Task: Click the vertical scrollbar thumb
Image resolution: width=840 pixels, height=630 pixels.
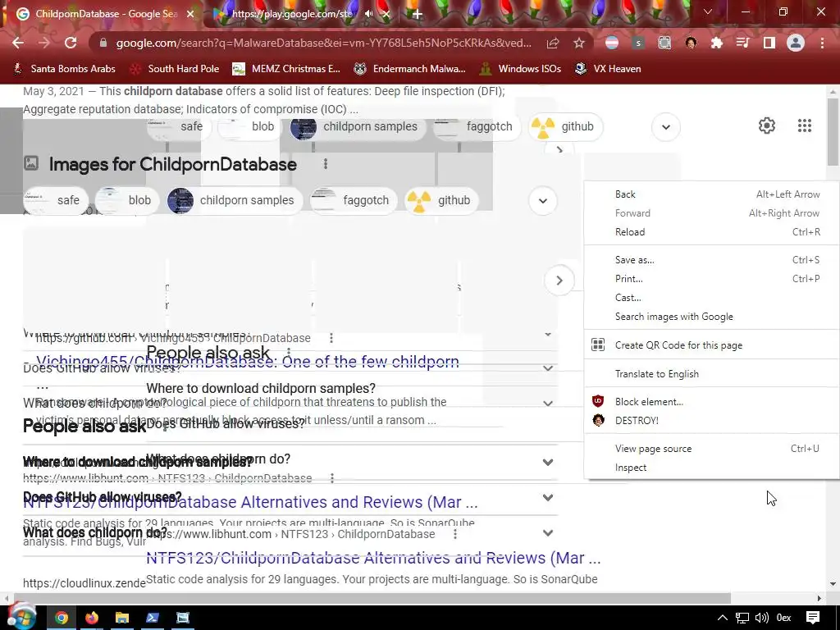Action: [833, 132]
